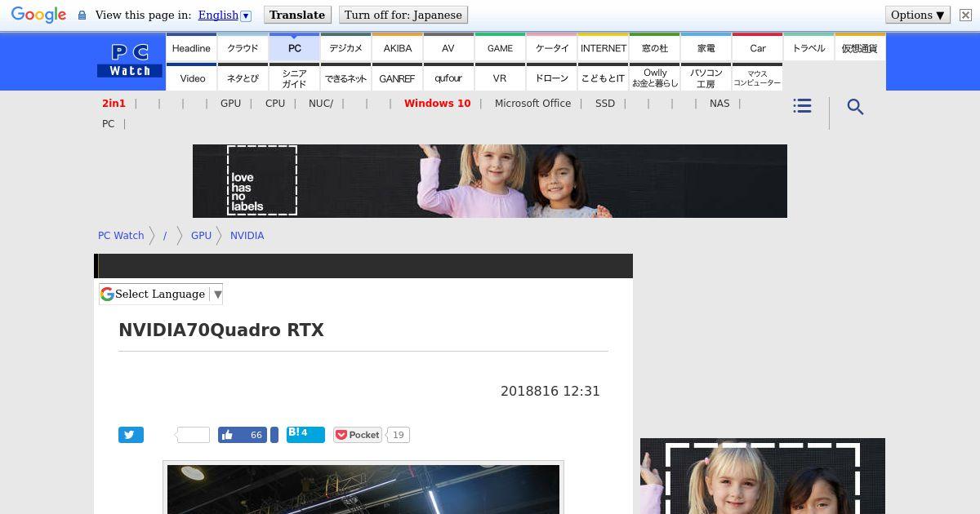Open the INTERNET tab
Viewport: 980px width, 514px height.
[603, 47]
